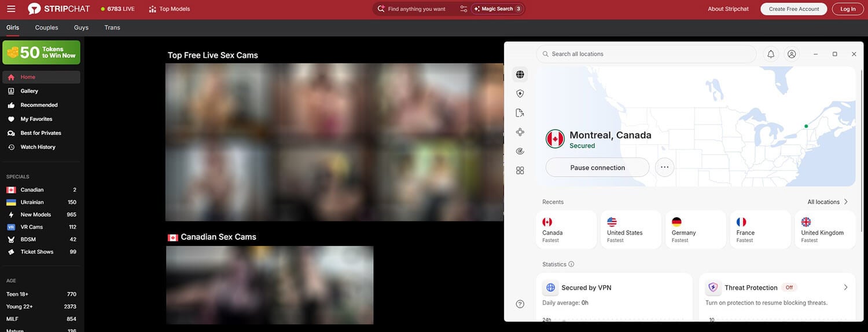
Task: Maximize the VPN window
Action: click(x=834, y=54)
